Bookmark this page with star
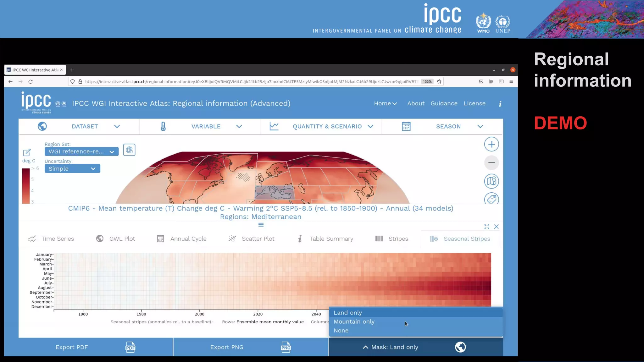Screen dimensions: 644x362 [439, 82]
